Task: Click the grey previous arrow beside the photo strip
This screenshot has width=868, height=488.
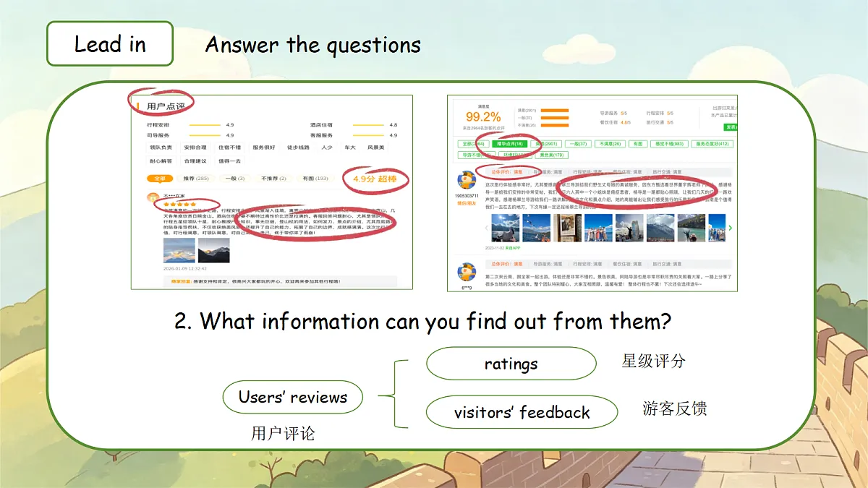Action: click(487, 228)
